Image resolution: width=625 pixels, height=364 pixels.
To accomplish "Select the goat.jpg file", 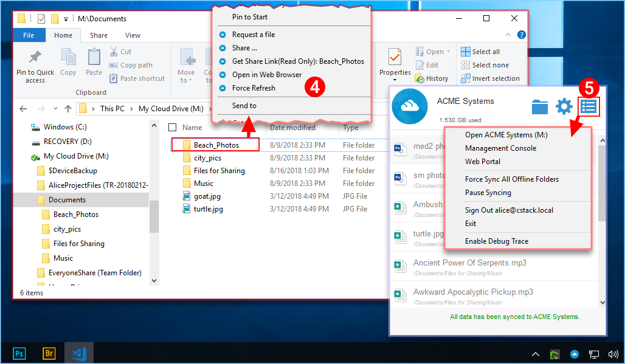I will (x=207, y=196).
